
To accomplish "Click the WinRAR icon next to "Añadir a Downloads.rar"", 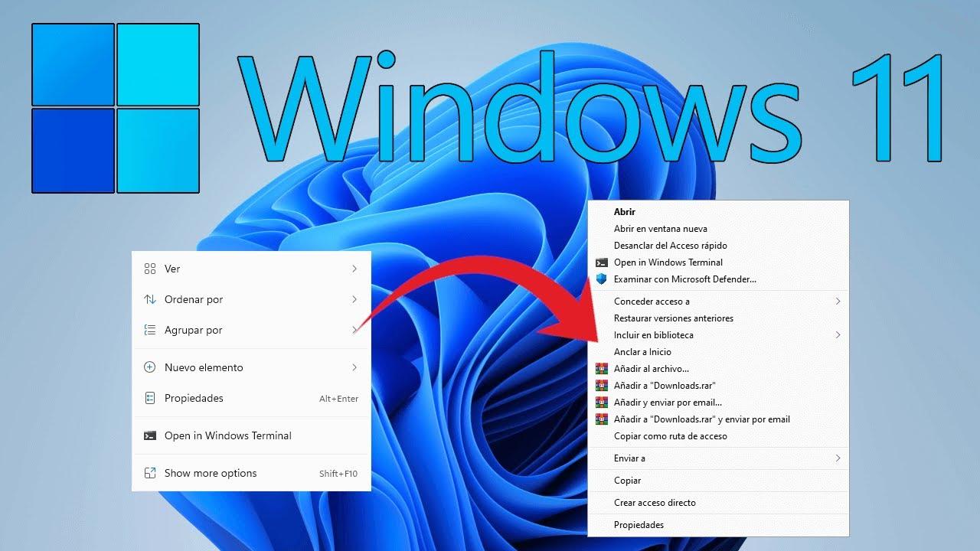I will [602, 385].
